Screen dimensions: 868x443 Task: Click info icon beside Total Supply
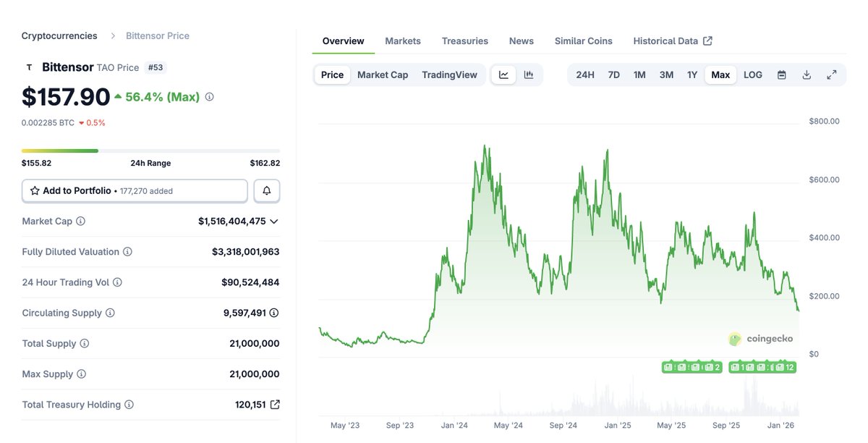(x=85, y=343)
